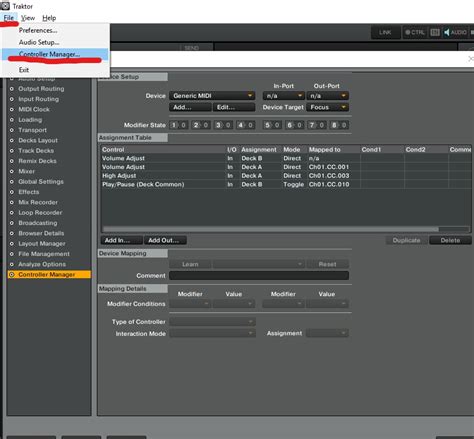Viewport: 474px width, 439px height.
Task: Open the Interaction Mode dropdown
Action: [x=212, y=333]
